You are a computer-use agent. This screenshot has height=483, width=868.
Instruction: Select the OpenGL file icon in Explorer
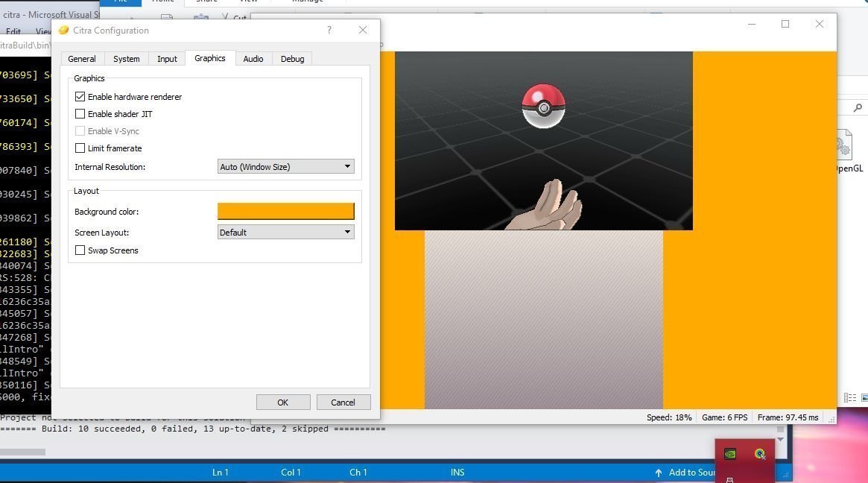pyautogui.click(x=843, y=145)
